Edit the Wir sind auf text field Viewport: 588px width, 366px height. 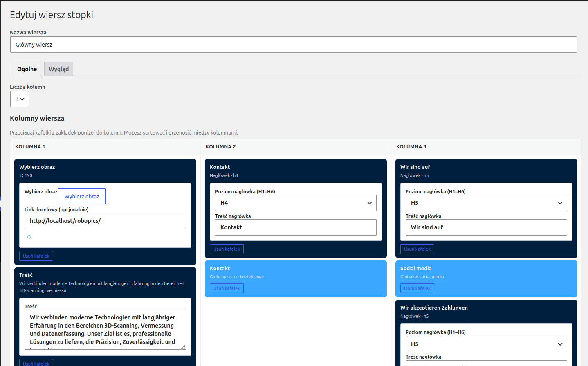coord(486,227)
